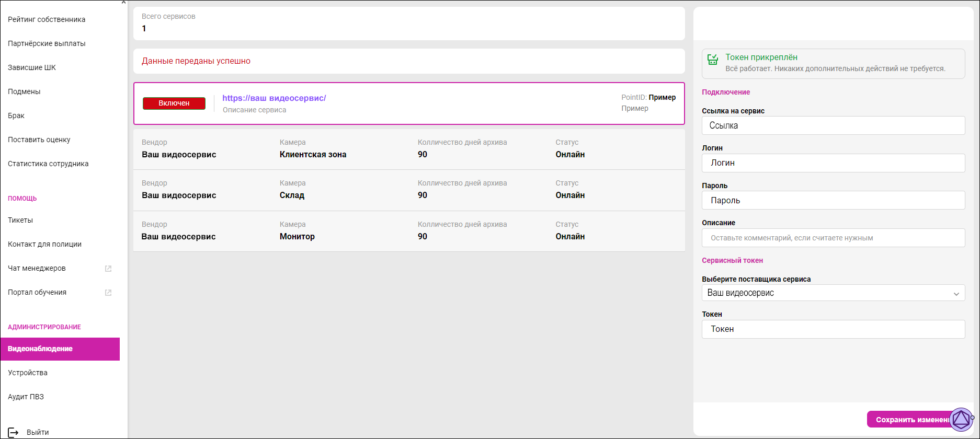Click the Токен прикреплён status heading
The height and width of the screenshot is (439, 980).
pos(761,57)
